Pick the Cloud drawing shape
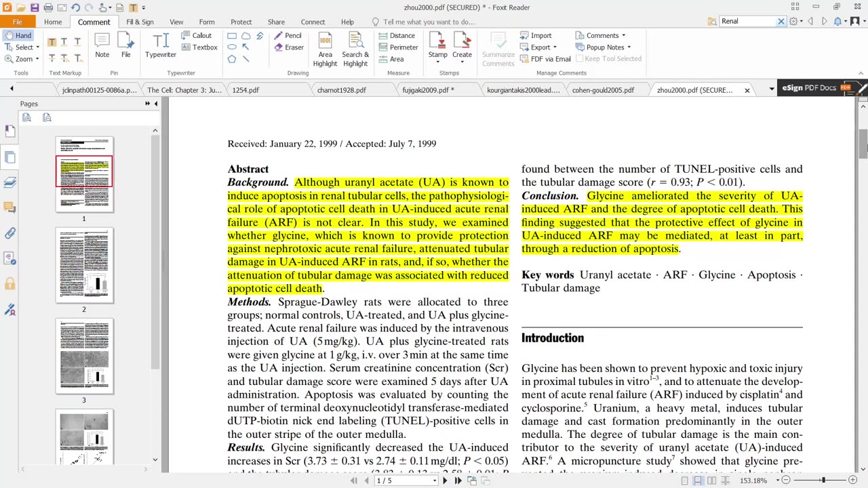Image resolution: width=868 pixels, height=488 pixels. pyautogui.click(x=246, y=36)
